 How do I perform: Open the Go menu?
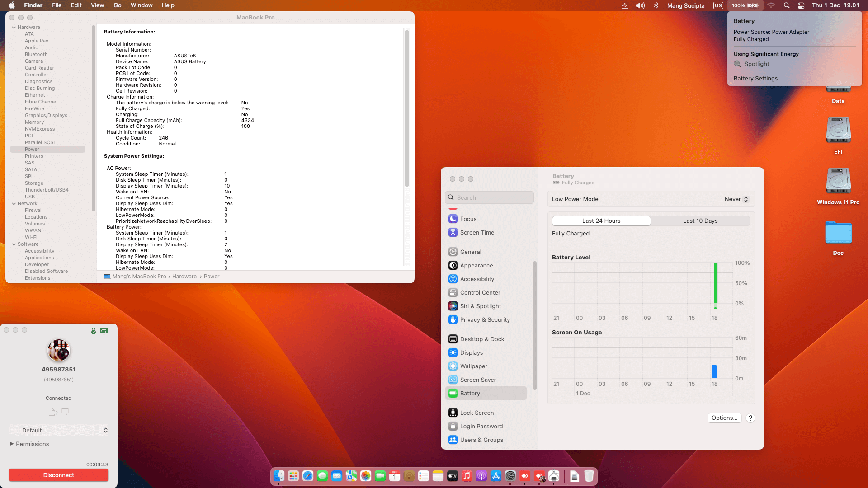coord(118,5)
